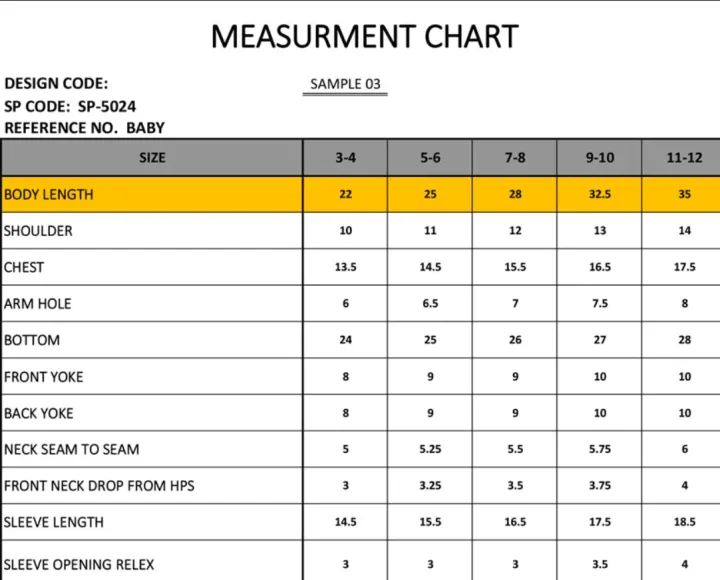Select SLEEVE LENGTH value 18.5

[684, 522]
